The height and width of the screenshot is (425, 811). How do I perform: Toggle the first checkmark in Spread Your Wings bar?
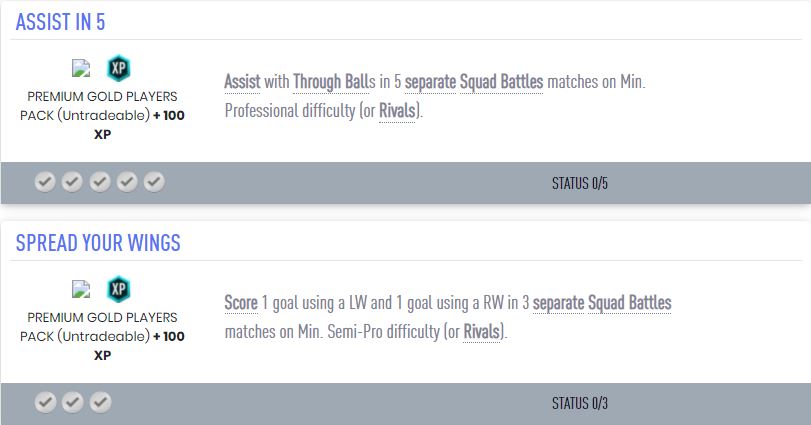[x=45, y=403]
